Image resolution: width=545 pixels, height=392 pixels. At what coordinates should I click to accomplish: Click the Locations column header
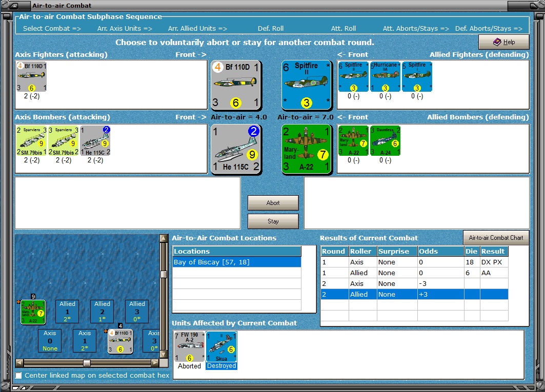pos(237,251)
